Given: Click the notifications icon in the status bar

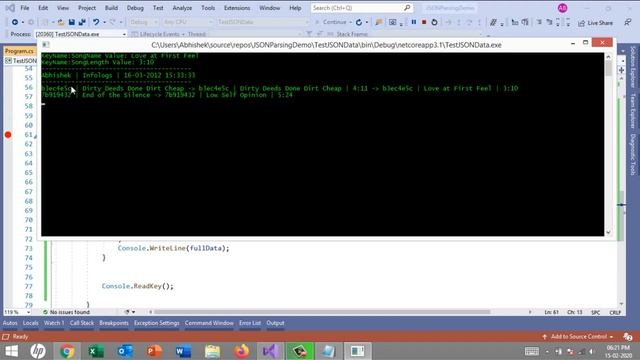Looking at the screenshot, I should pos(628,337).
